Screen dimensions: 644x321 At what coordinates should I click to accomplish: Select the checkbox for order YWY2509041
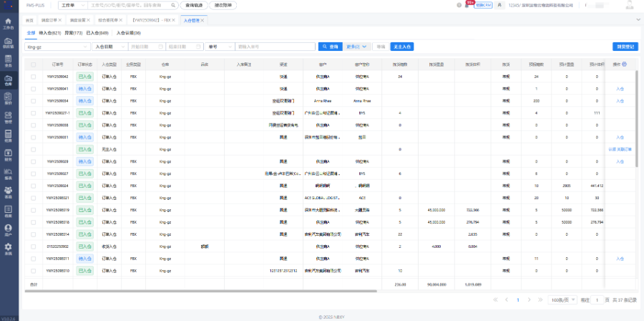click(x=33, y=89)
